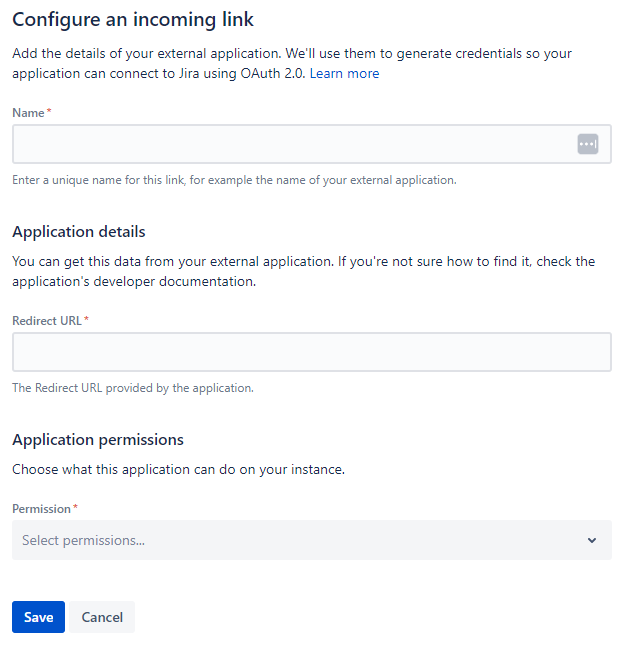Click the Redirect URL field label
Viewport: 640px width, 667px height.
(47, 321)
